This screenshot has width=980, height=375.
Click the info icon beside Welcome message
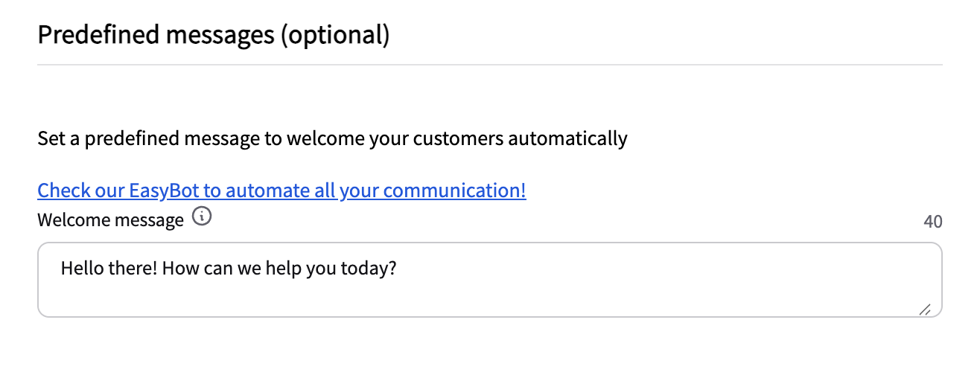(202, 217)
